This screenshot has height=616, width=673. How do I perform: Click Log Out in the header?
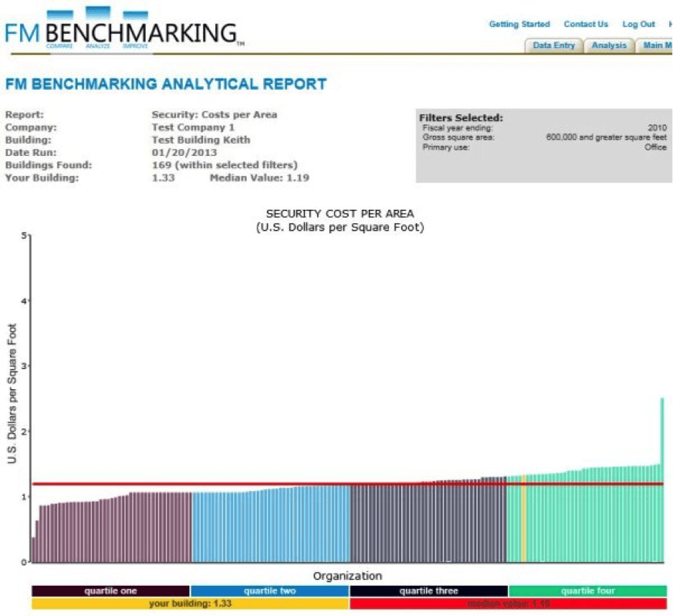point(638,24)
